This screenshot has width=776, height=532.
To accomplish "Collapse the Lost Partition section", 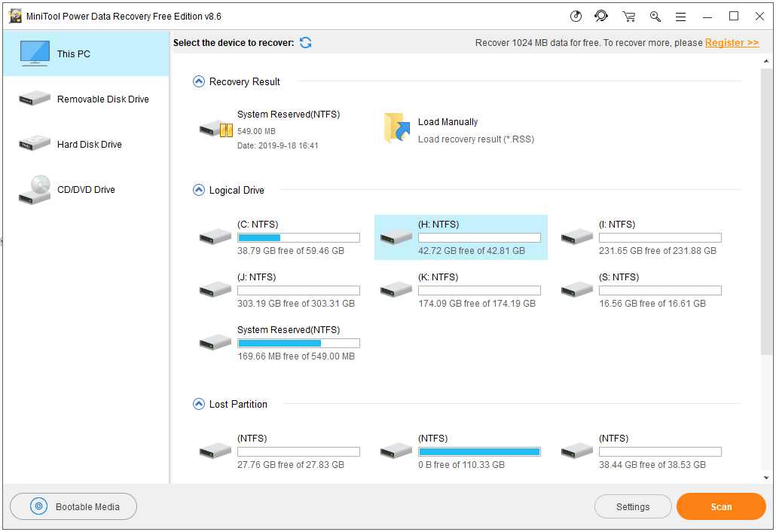I will pos(199,404).
